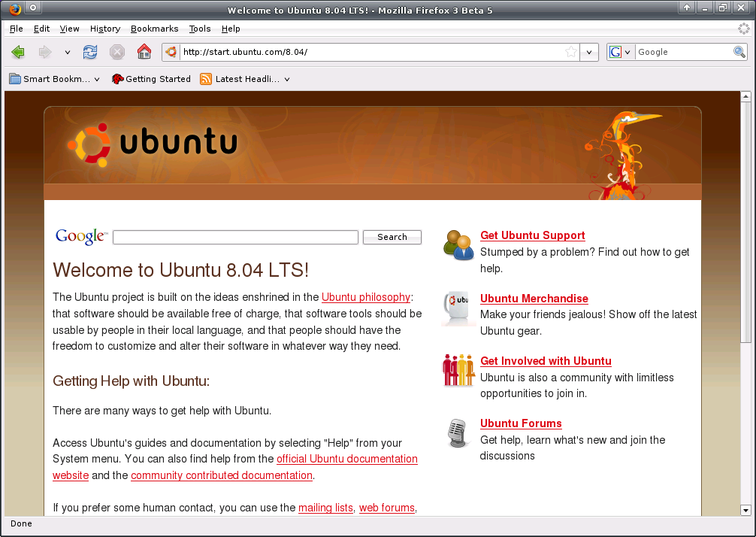Open the Ubuntu Forums link

[x=521, y=423]
